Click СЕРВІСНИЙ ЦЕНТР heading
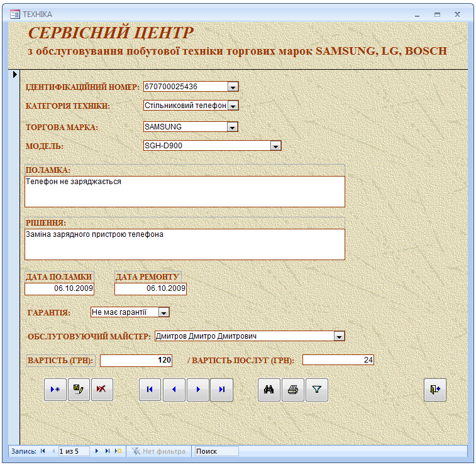 [111, 33]
